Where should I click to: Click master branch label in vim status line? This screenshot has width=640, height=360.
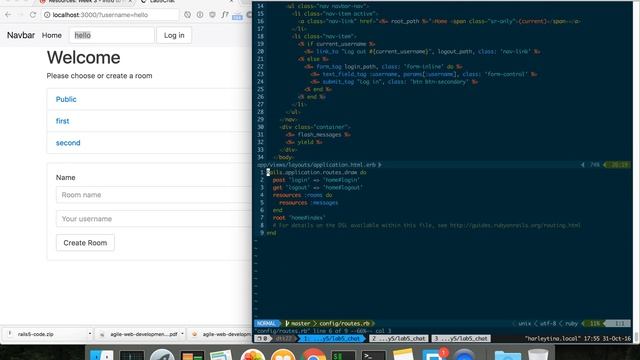point(301,323)
